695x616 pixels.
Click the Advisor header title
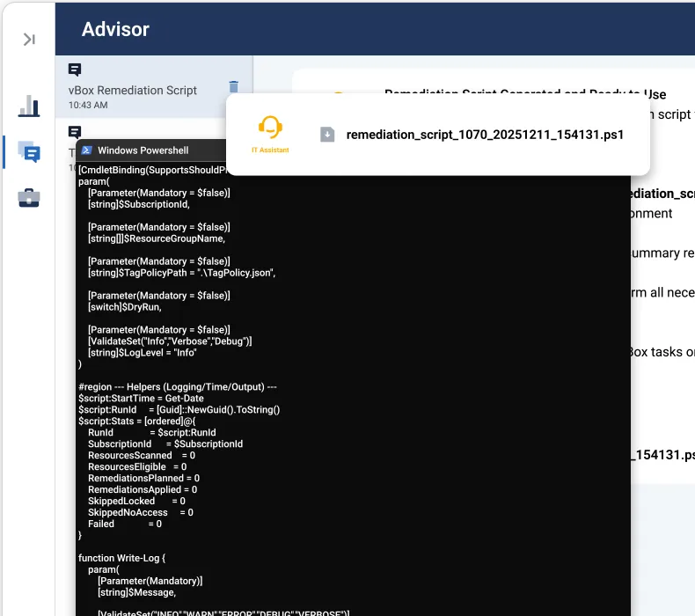(115, 29)
